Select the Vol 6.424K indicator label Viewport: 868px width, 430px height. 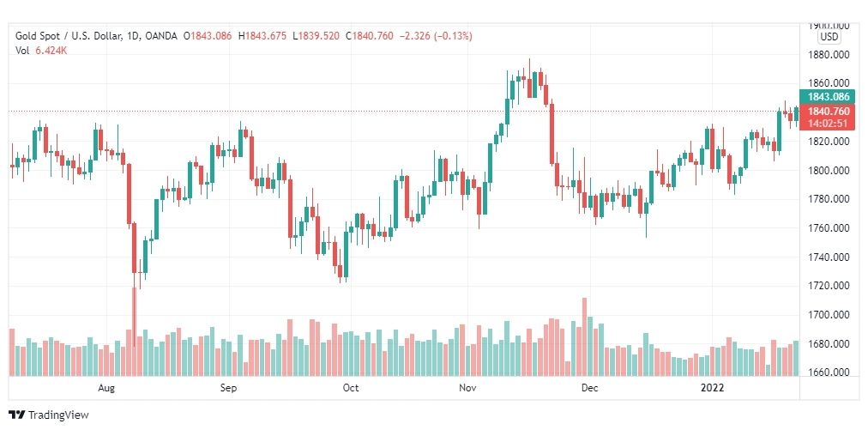(41, 50)
